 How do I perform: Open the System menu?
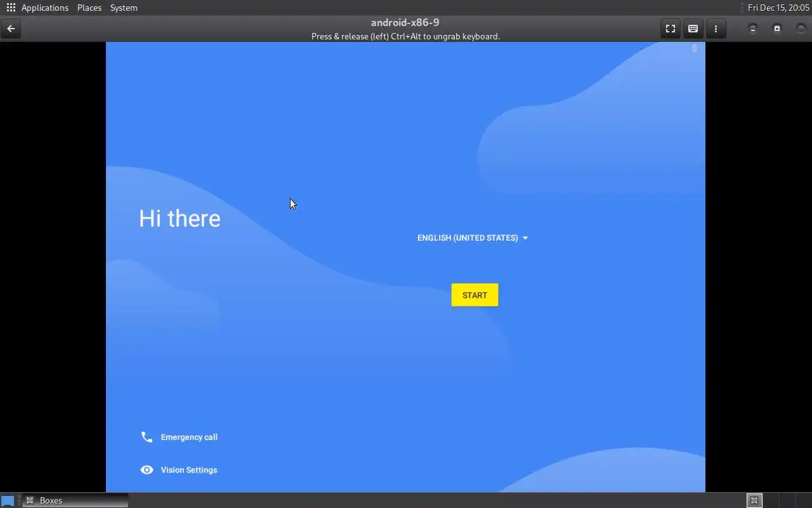[x=124, y=8]
